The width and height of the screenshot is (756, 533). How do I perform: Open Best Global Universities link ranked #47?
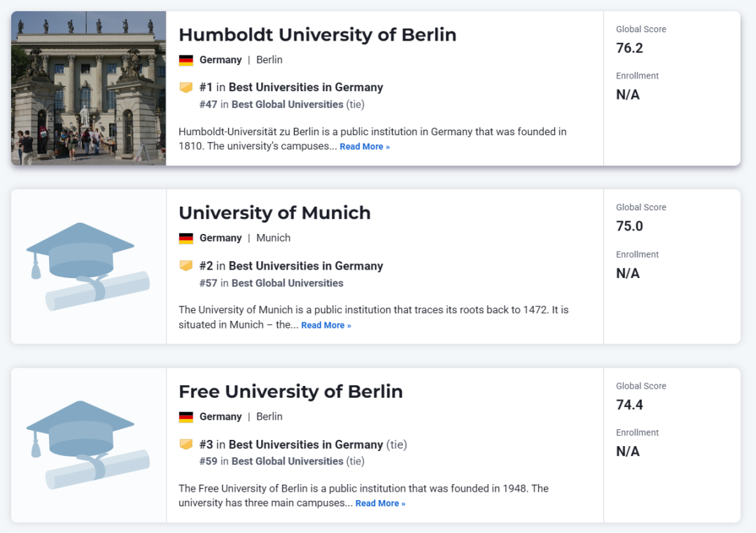[x=288, y=104]
